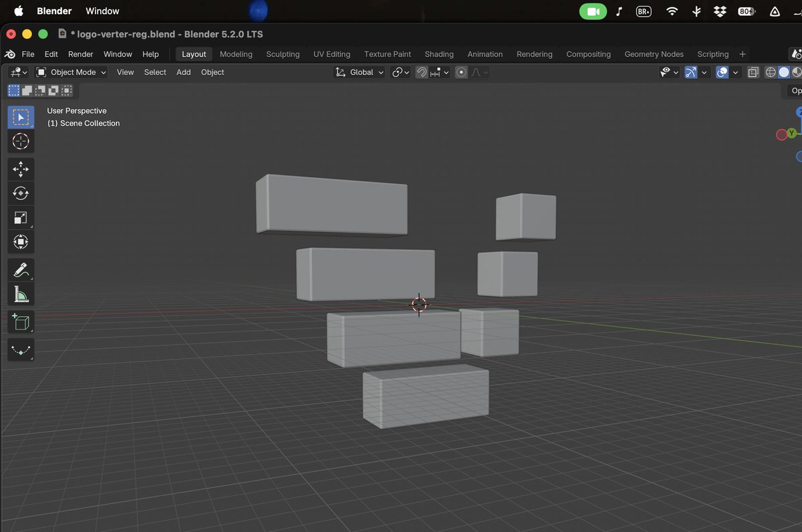Toggle Show Gizmo button

click(x=691, y=72)
